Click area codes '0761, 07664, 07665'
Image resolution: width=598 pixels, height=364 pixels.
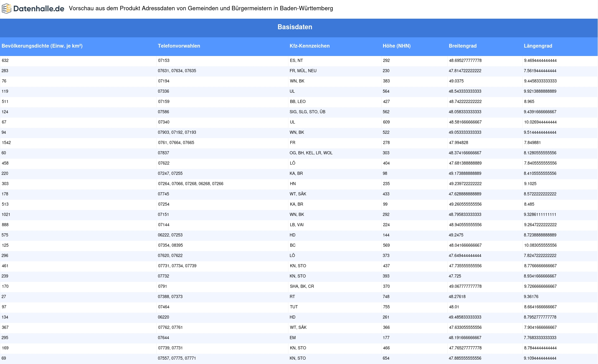click(x=176, y=143)
